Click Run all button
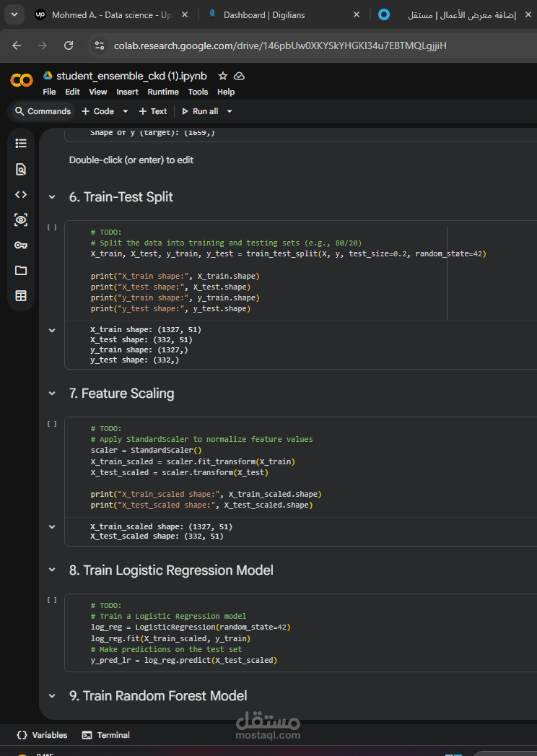This screenshot has height=756, width=537. click(200, 111)
